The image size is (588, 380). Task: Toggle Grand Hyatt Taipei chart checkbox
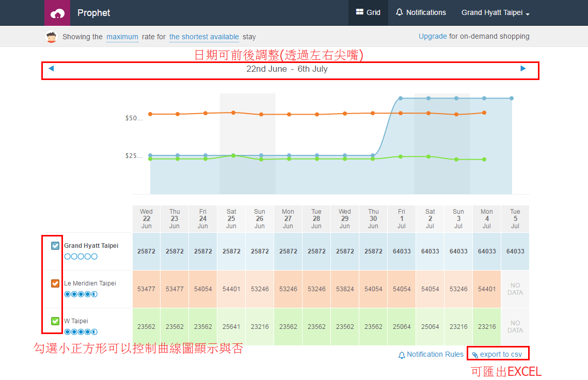(55, 246)
